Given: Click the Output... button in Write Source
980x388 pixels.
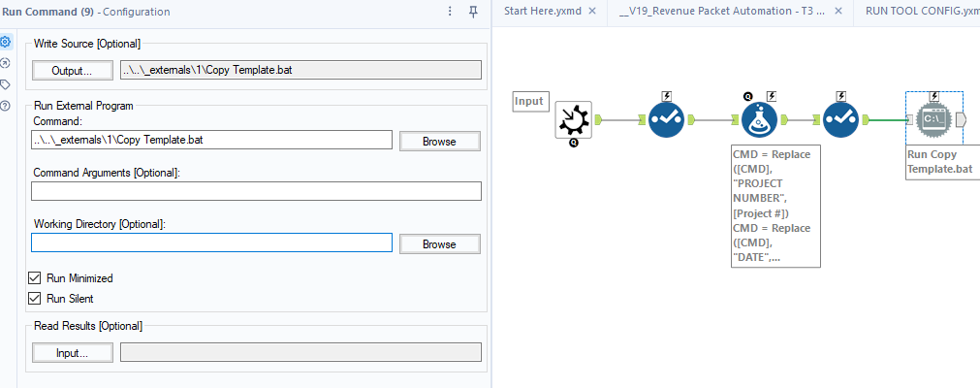Looking at the screenshot, I should click(72, 70).
